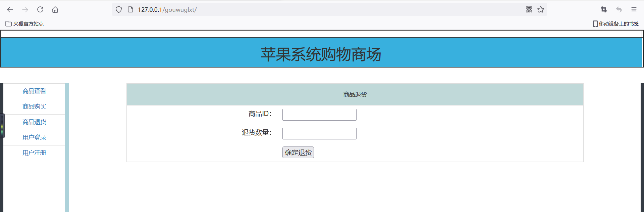Open the shield tracking protection panel
This screenshot has height=212, width=644.
(119, 10)
